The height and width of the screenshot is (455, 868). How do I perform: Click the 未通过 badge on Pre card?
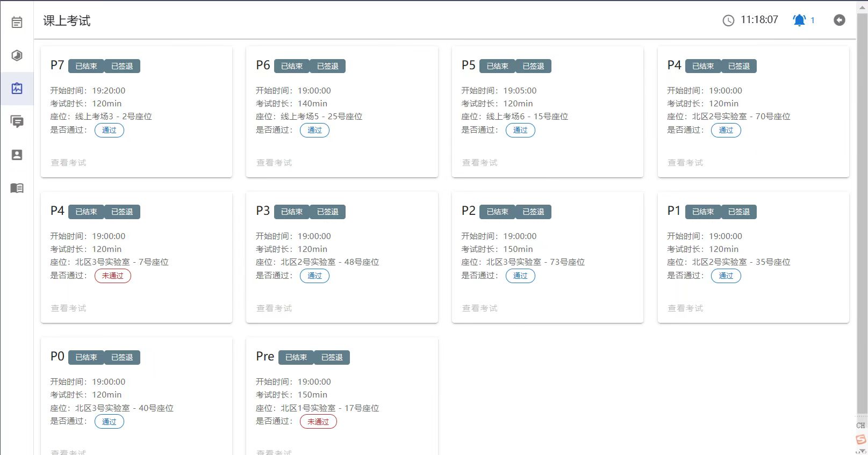point(318,422)
